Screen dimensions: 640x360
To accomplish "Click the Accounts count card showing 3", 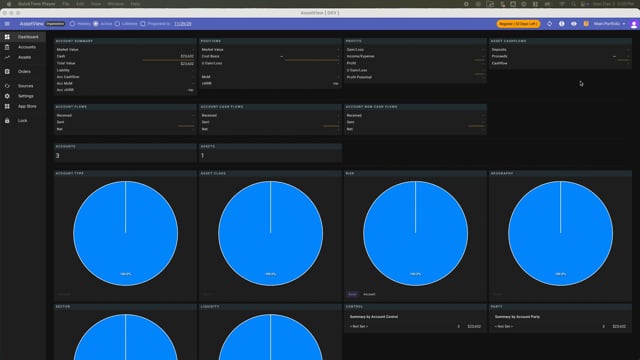I will (x=125, y=153).
